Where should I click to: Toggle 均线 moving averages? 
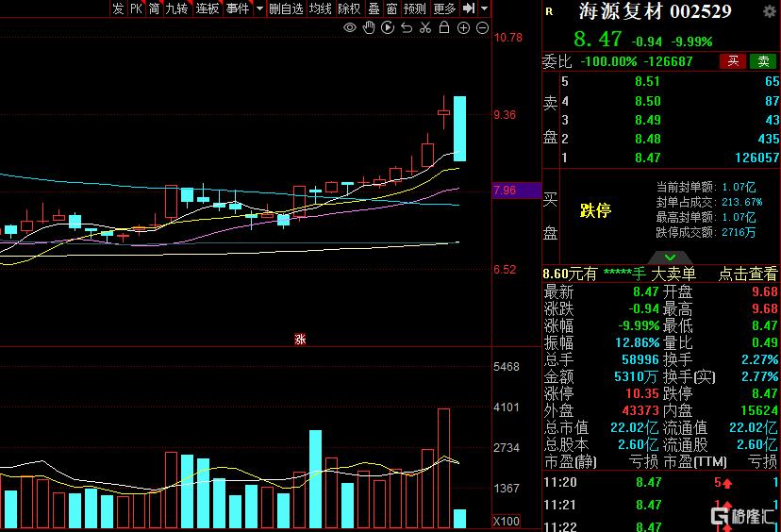[x=321, y=8]
